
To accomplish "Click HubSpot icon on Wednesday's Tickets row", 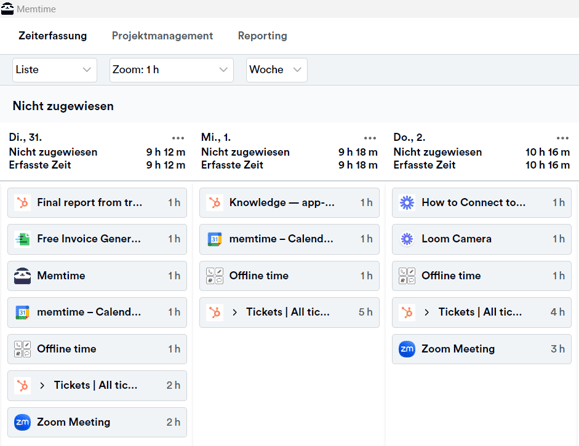I will (215, 312).
